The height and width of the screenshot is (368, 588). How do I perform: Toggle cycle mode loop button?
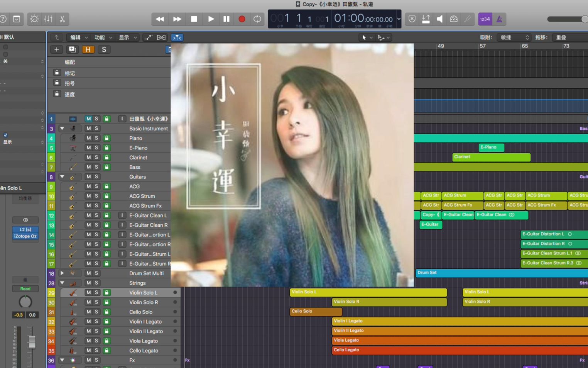pos(257,19)
